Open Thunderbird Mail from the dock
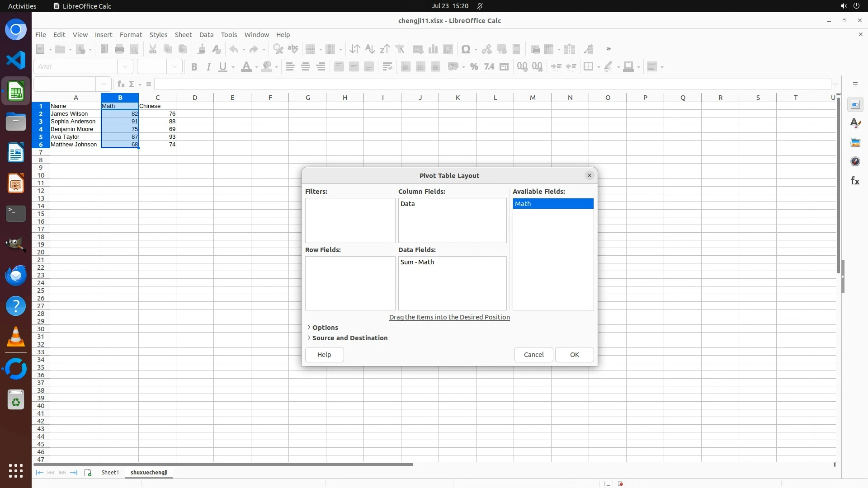The image size is (868, 488). pyautogui.click(x=16, y=275)
